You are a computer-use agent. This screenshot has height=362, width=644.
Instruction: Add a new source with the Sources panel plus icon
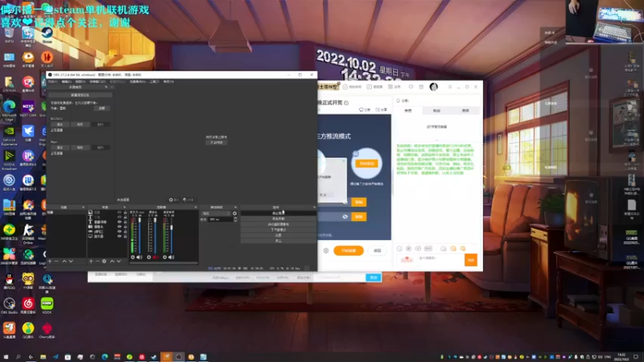point(91,261)
